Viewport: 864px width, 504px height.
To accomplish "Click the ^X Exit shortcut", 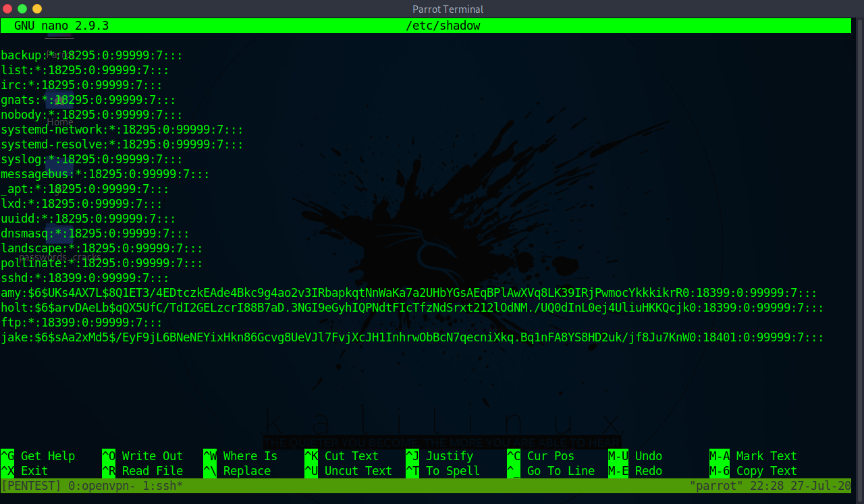I will click(24, 471).
